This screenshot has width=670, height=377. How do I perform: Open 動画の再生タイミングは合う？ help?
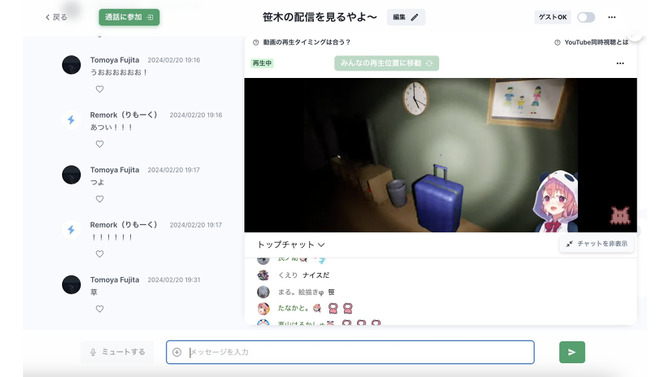pyautogui.click(x=302, y=42)
